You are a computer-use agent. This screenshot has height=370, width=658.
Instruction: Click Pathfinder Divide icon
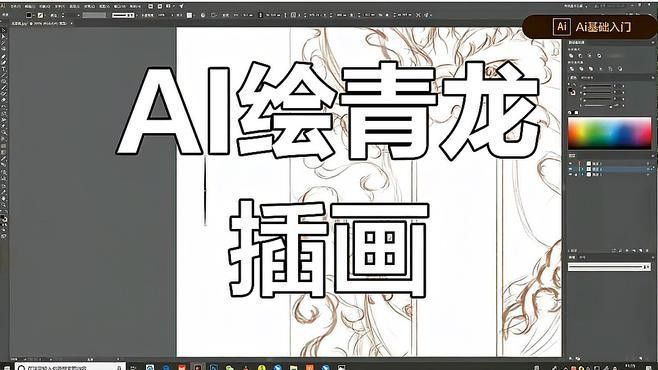click(572, 69)
